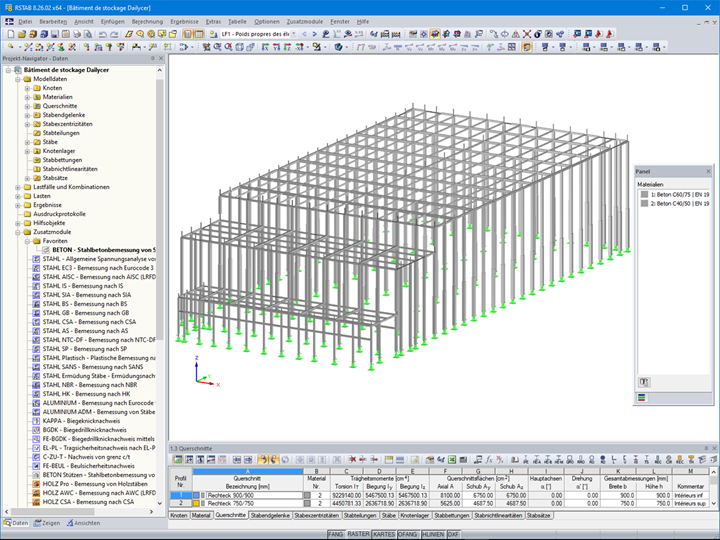Switch to the Stabendgelenke table tab
Viewport: 720px width, 540px height.
pos(271,515)
